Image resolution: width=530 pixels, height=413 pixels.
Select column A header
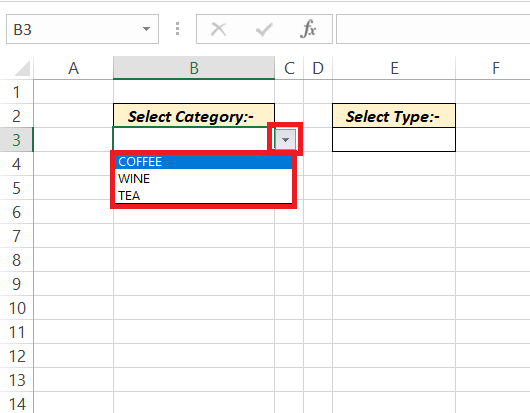[x=73, y=68]
